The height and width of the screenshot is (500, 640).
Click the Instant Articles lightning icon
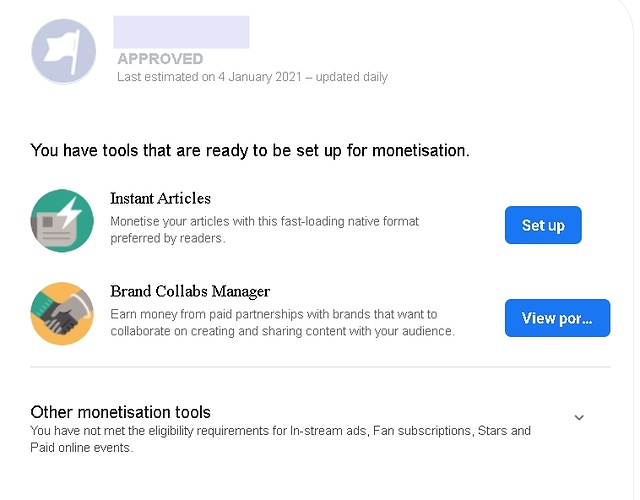tap(62, 220)
